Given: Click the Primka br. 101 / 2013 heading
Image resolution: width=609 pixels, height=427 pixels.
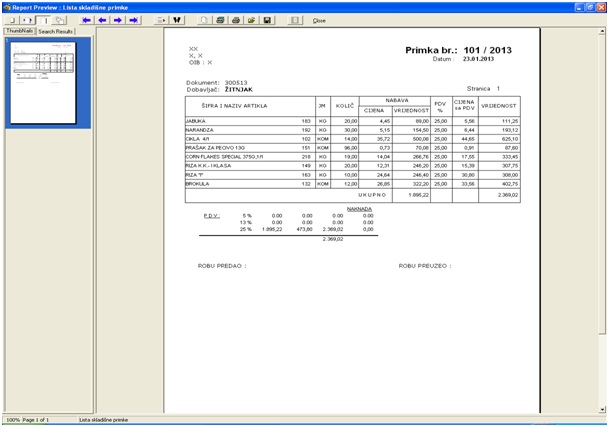Looking at the screenshot, I should tap(458, 50).
